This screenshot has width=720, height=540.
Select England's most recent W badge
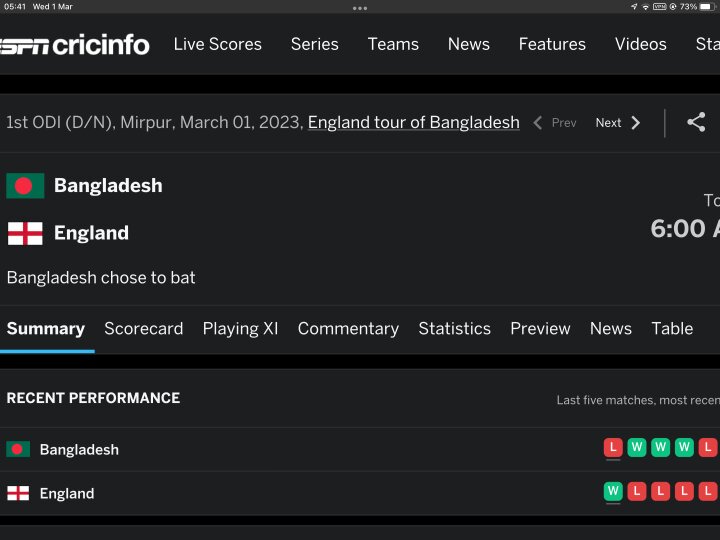click(x=613, y=491)
